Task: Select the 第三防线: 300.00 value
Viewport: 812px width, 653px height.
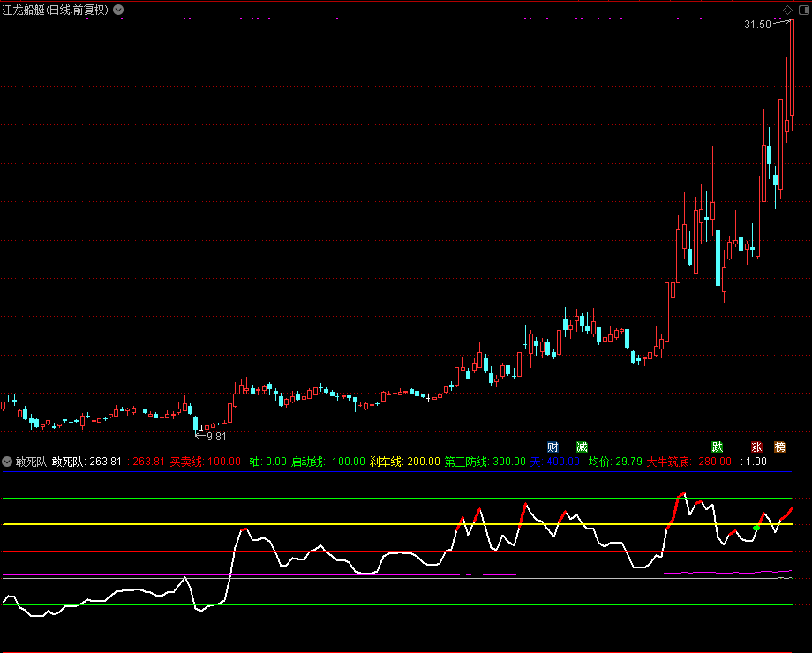Action: (485, 462)
